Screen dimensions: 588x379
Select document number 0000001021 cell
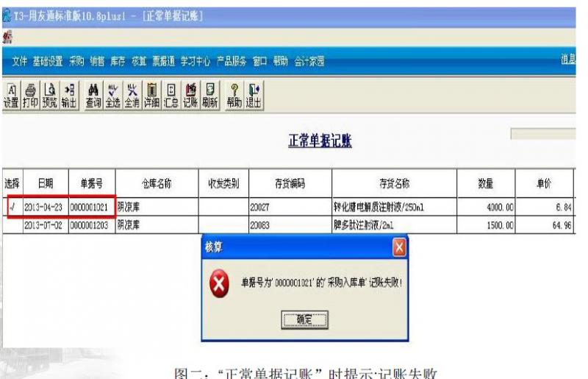(92, 207)
